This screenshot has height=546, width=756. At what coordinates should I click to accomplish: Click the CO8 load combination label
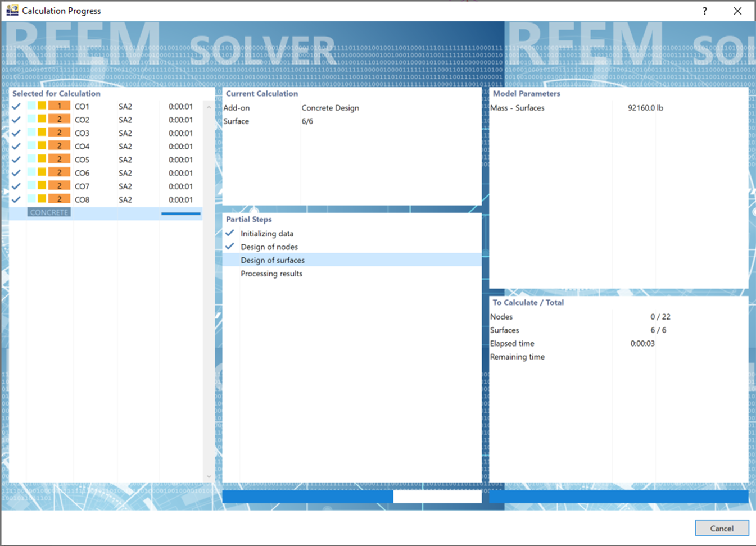coord(82,199)
